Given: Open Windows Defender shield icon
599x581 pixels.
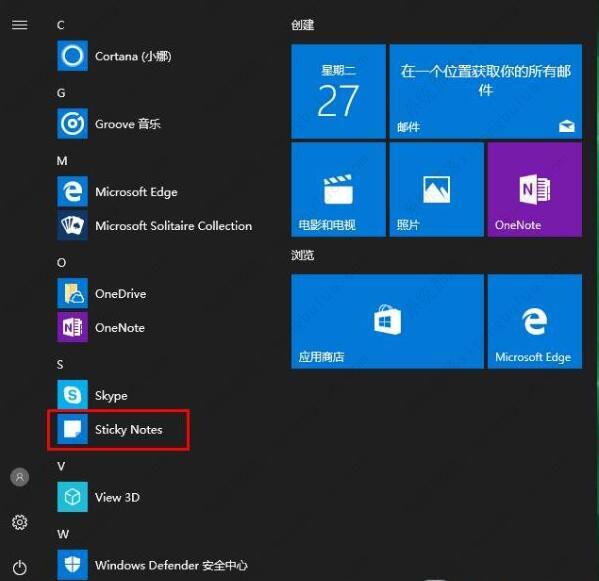Looking at the screenshot, I should point(72,565).
